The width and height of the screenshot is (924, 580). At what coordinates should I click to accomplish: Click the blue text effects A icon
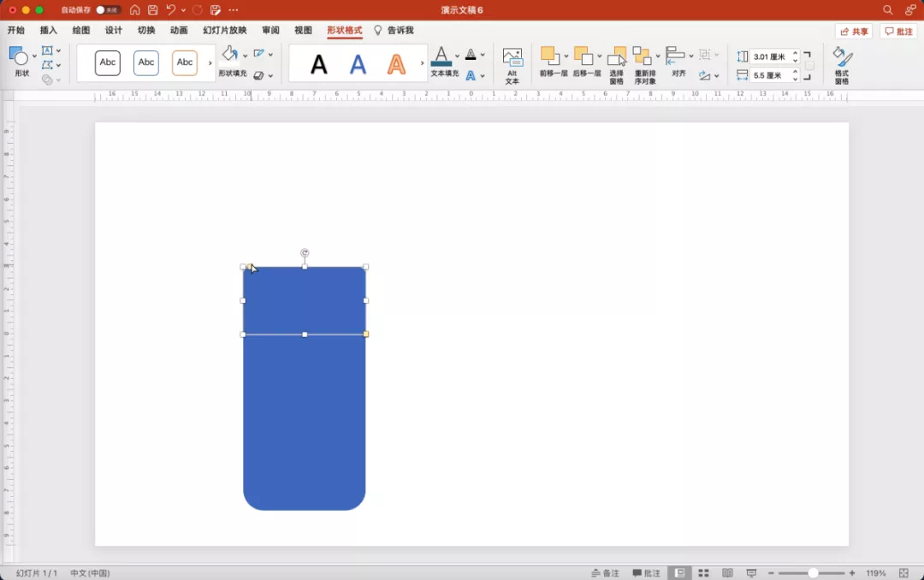471,75
